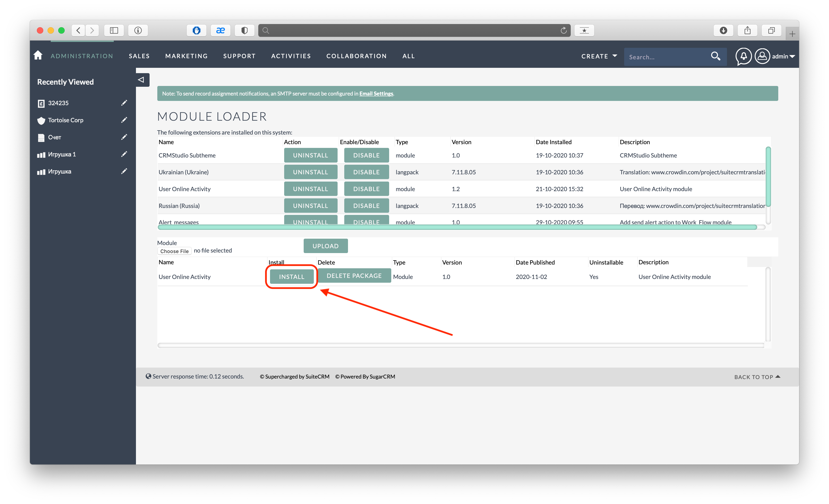This screenshot has height=504, width=829.
Task: Click the 7.11.8.05 version of Ukrainian
Action: point(464,172)
